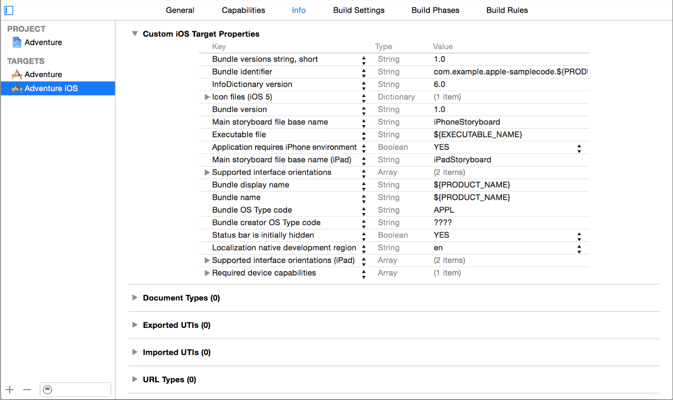The image size is (673, 400).
Task: Open key stepper for Bundle OS Type code
Action: 364,211
